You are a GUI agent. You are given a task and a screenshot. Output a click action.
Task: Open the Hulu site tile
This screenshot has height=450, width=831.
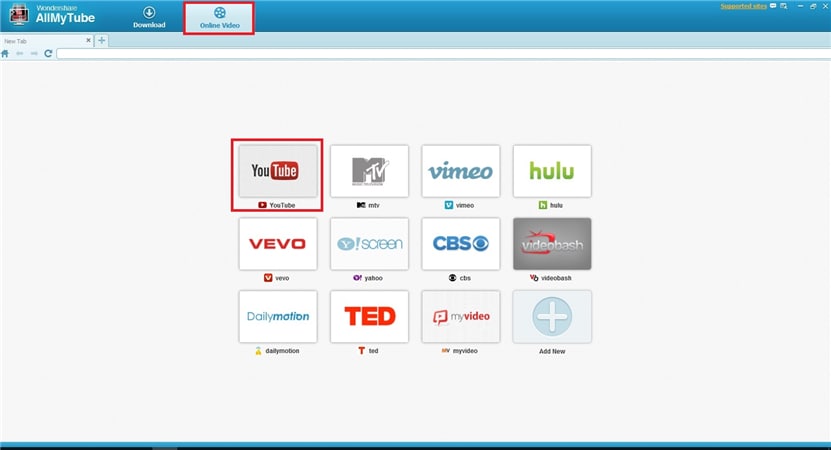click(x=552, y=171)
